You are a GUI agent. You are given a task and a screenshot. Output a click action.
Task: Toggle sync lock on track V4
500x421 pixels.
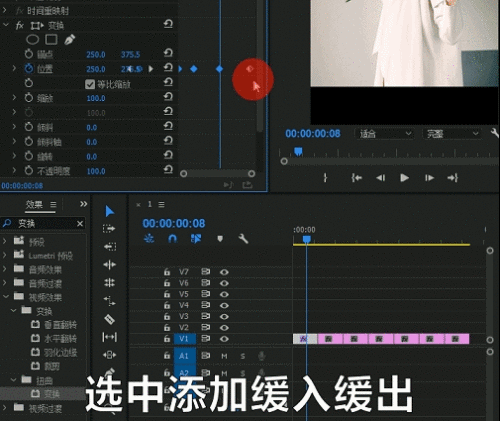(205, 305)
